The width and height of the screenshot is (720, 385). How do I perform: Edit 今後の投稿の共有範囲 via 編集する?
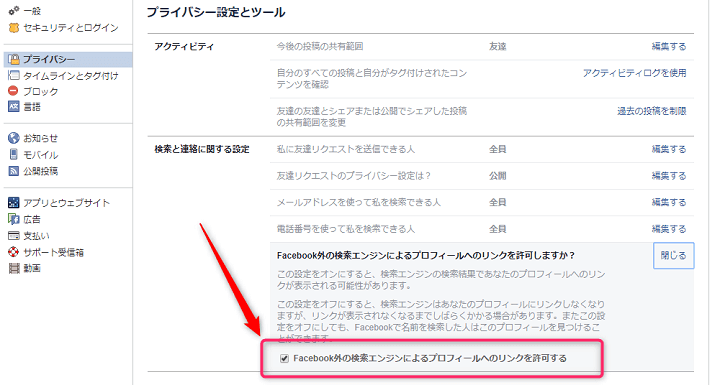point(669,46)
